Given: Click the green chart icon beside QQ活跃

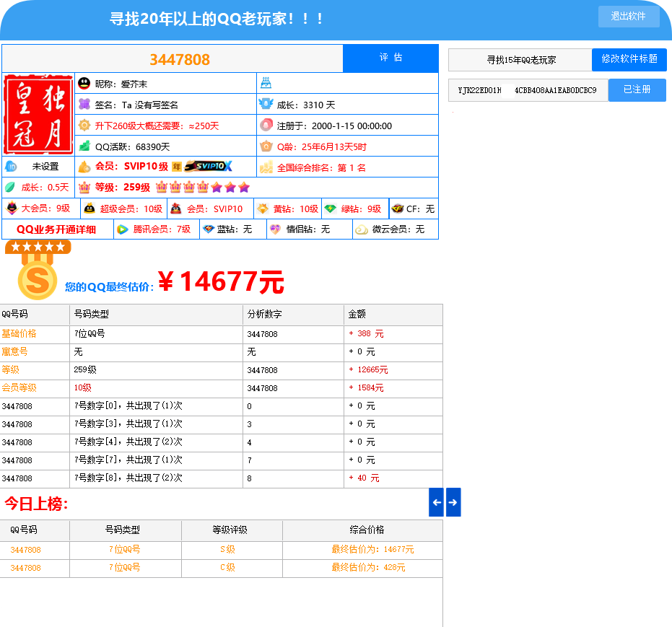Looking at the screenshot, I should (84, 146).
